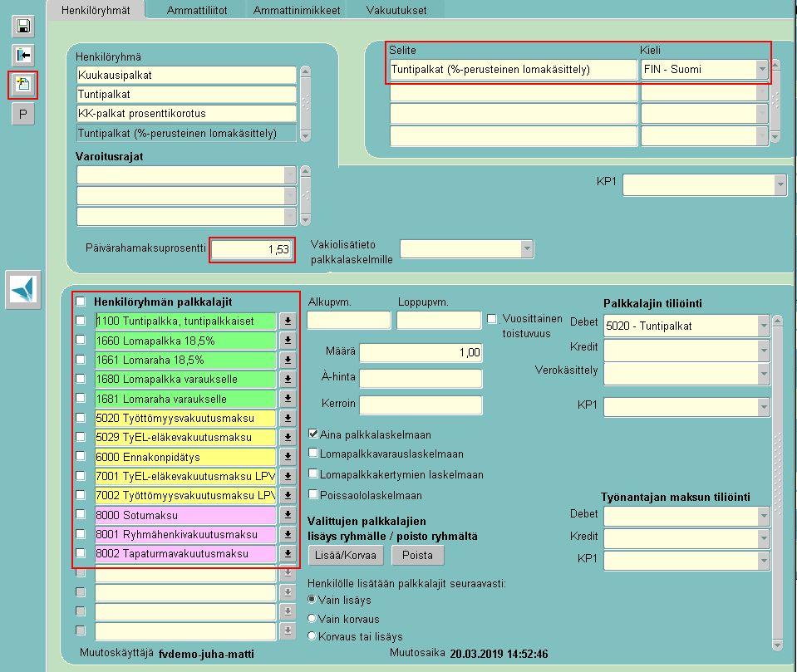This screenshot has width=797, height=672.
Task: Select Vain lisäys radio option
Action: pos(312,600)
